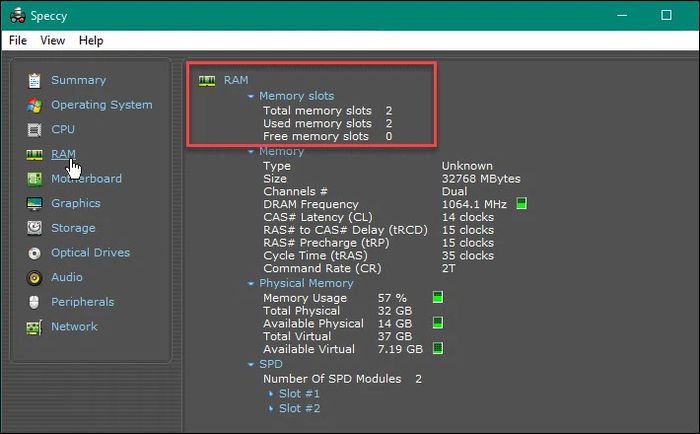
Task: Click the Number Of SPD Modules row
Action: [x=342, y=379]
